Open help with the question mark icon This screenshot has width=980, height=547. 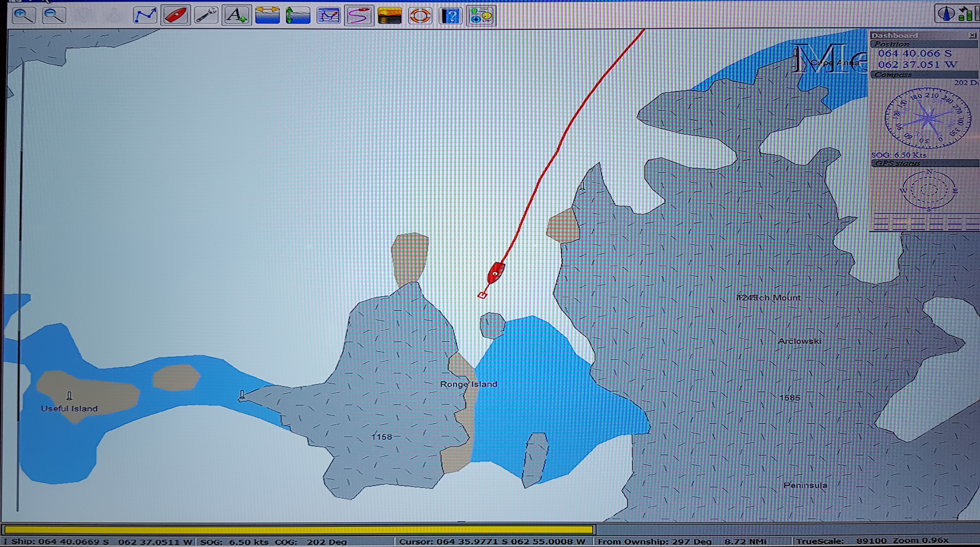click(x=451, y=16)
